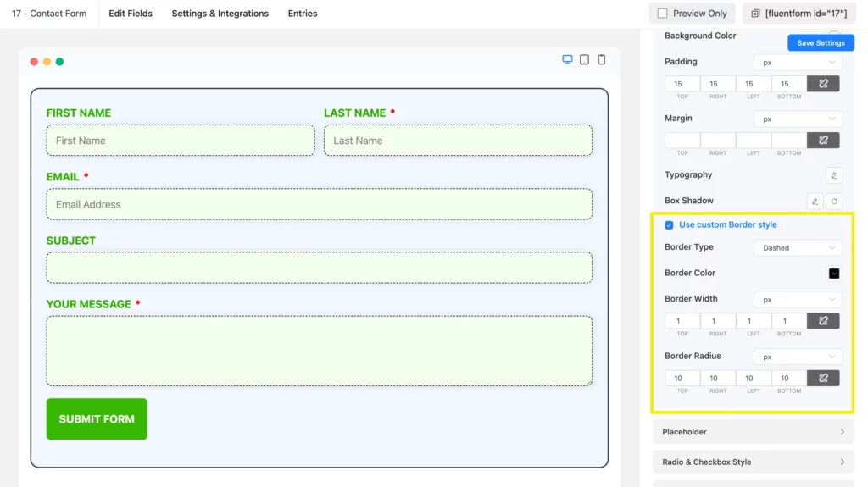Switch to desktop preview icon

[x=567, y=60]
